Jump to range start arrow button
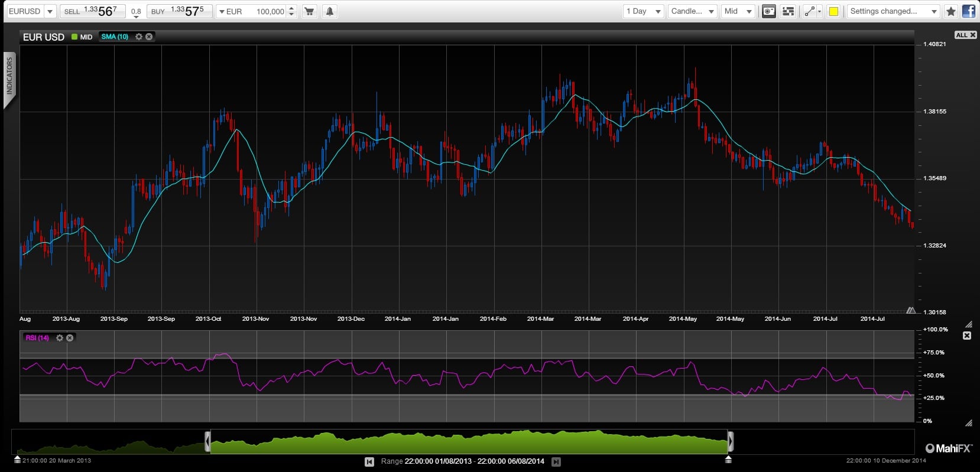The height and width of the screenshot is (472, 980). (369, 462)
